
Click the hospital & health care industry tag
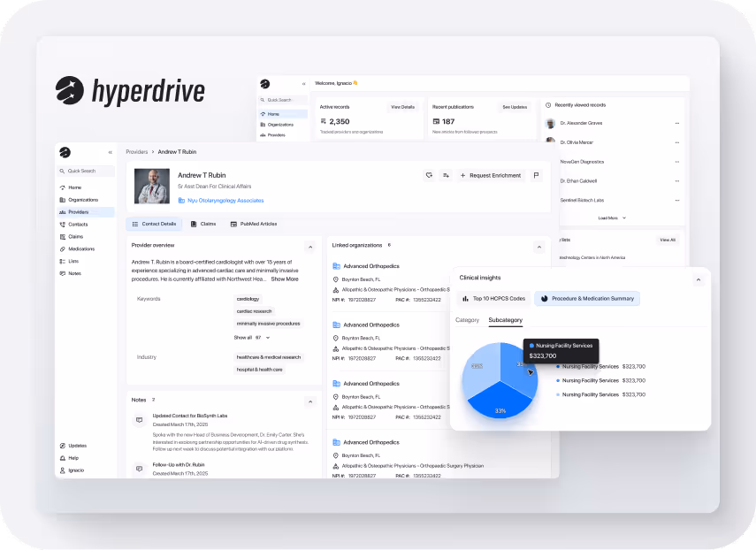pyautogui.click(x=259, y=370)
